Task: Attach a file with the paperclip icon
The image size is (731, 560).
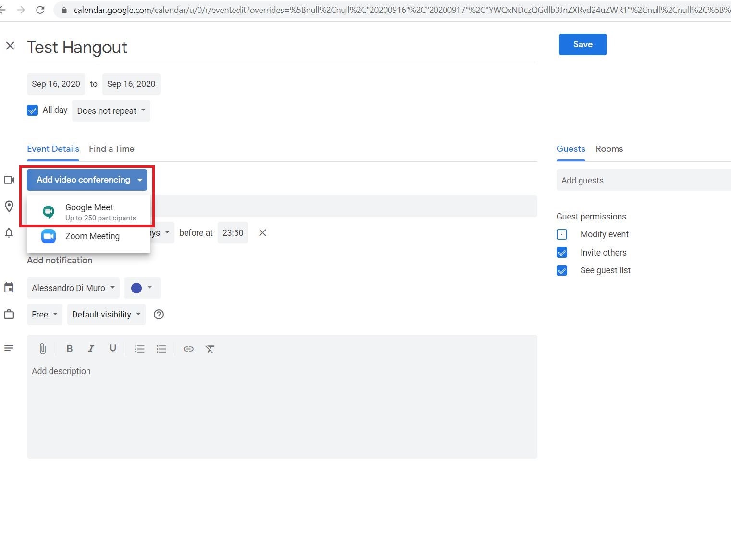Action: (43, 349)
